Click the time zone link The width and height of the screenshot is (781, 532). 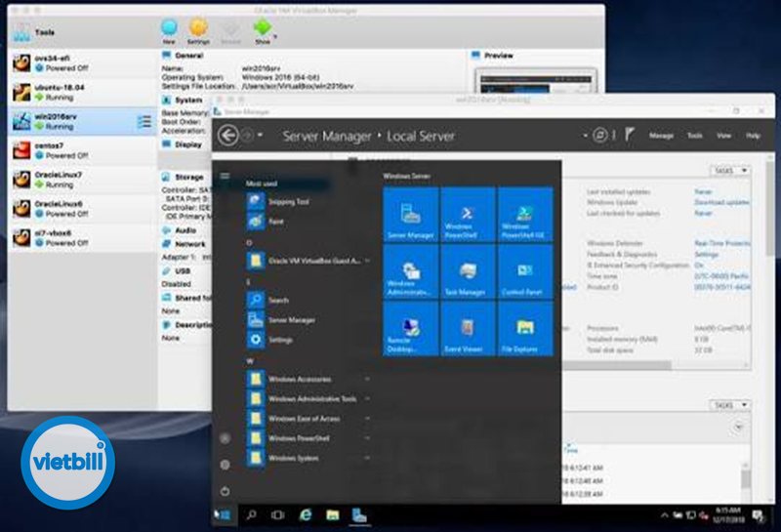coord(721,276)
